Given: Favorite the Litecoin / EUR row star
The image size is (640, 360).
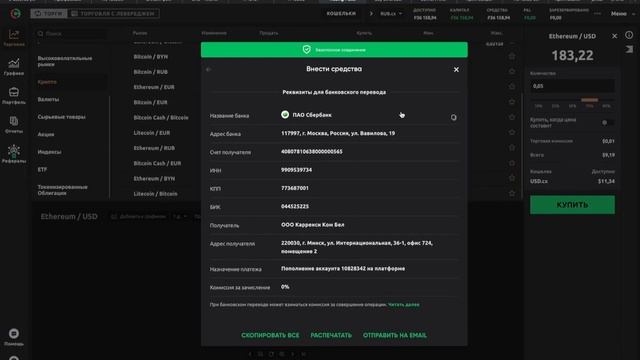Looking at the screenshot, I should 512,132.
